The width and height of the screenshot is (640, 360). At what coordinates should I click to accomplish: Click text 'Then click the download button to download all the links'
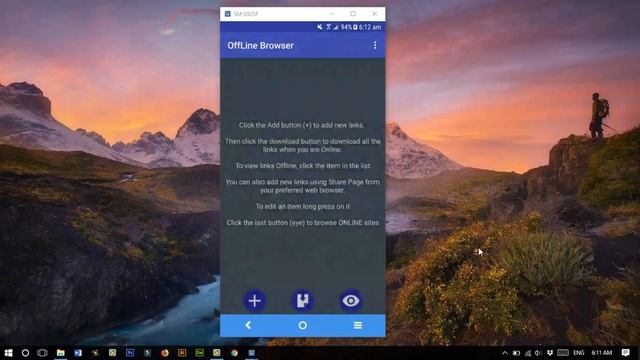pos(303,145)
